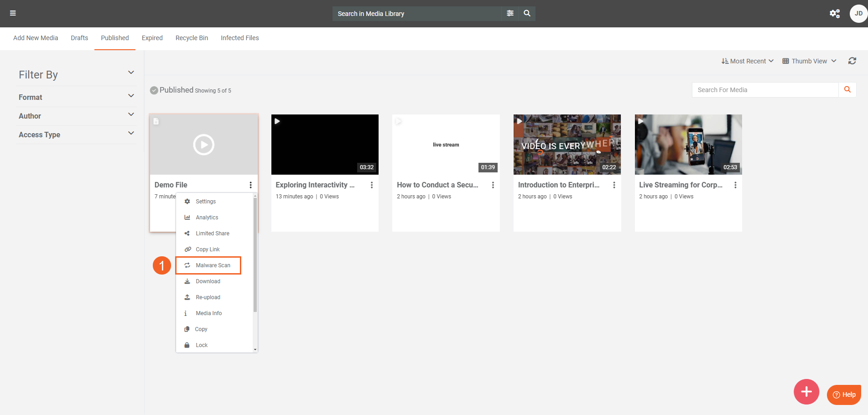Open the Thumb View layout dropdown

809,61
